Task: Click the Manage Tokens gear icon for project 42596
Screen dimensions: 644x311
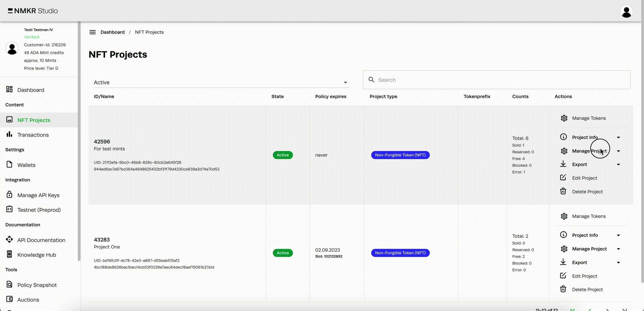Action: [x=564, y=118]
